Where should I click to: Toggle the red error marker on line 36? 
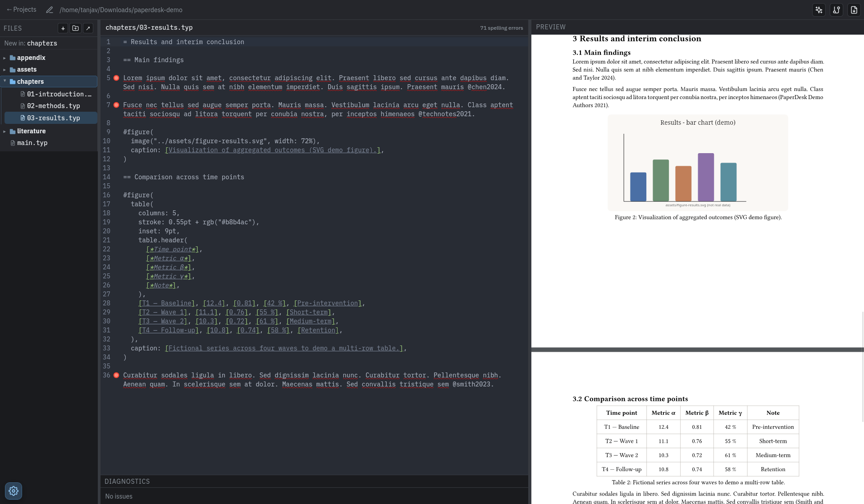point(116,375)
